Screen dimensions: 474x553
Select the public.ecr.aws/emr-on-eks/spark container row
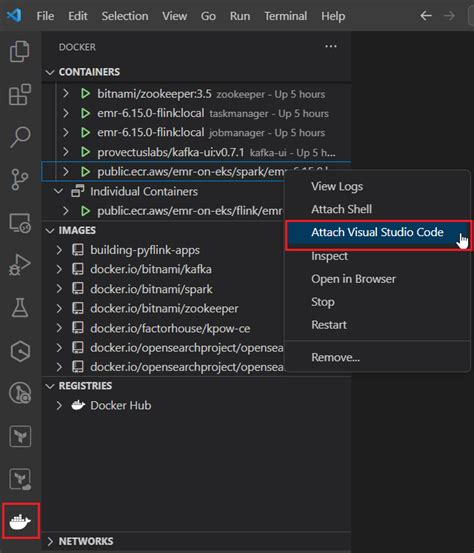coord(164,171)
